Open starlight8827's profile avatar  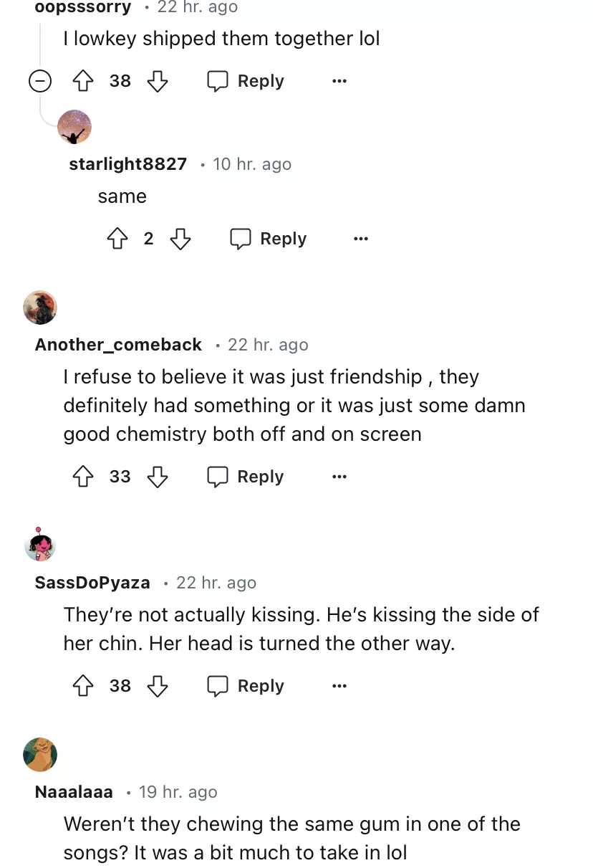point(74,127)
